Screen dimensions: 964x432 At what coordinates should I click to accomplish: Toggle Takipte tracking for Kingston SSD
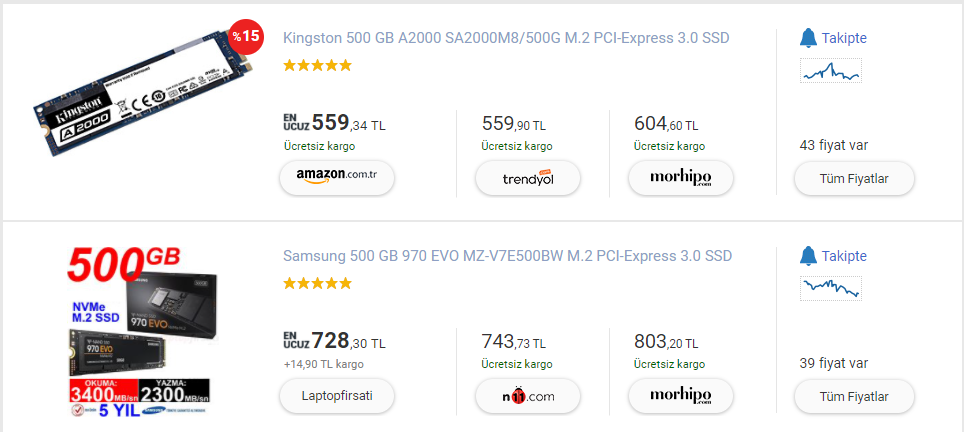point(844,38)
